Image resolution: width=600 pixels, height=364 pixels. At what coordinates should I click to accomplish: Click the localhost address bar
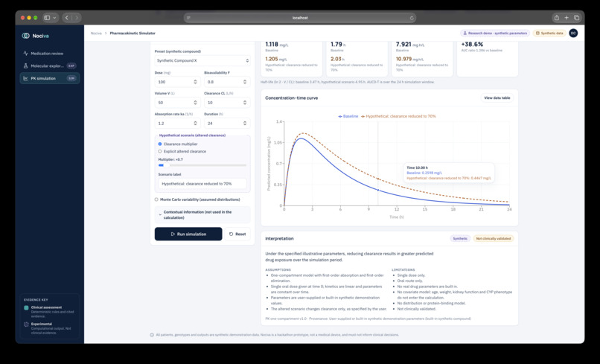pos(300,18)
